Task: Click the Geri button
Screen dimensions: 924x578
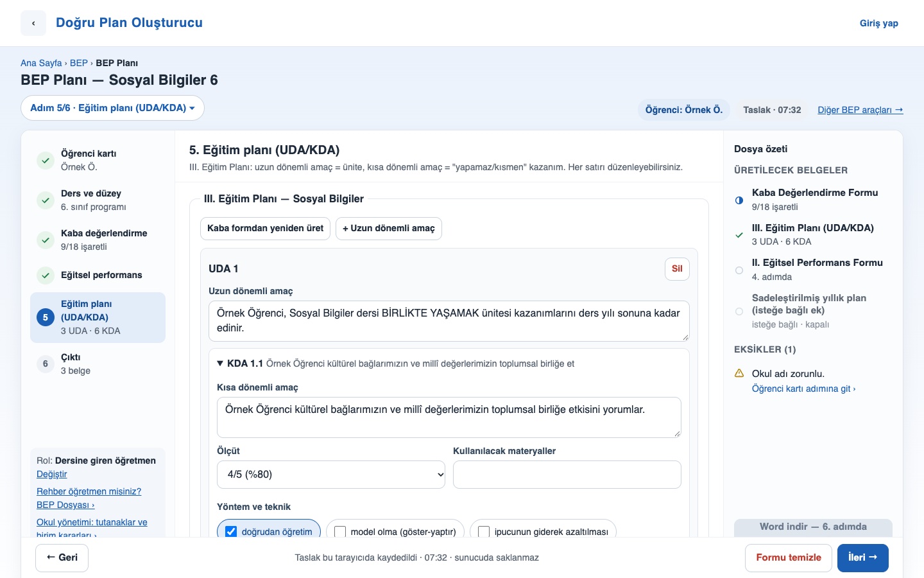Action: tap(62, 557)
